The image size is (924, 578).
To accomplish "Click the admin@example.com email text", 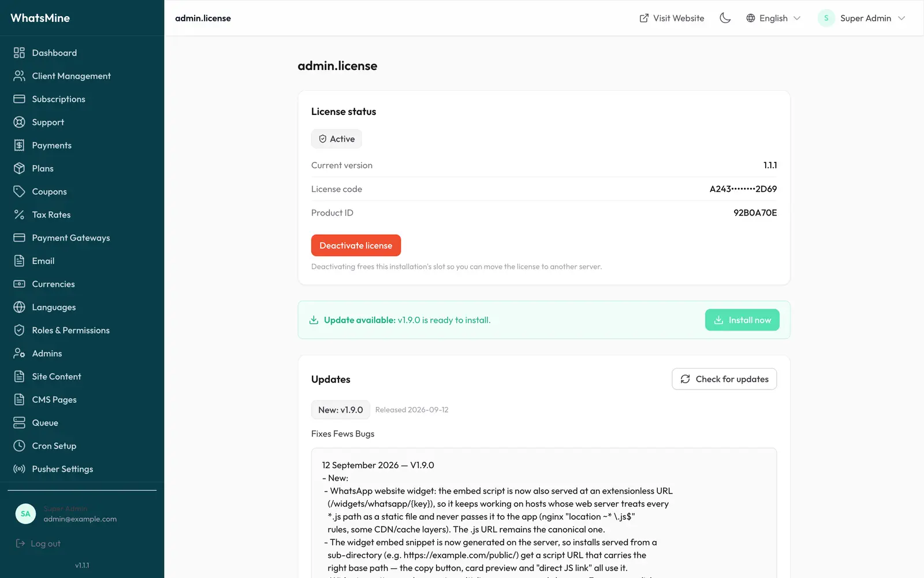I will click(x=80, y=519).
